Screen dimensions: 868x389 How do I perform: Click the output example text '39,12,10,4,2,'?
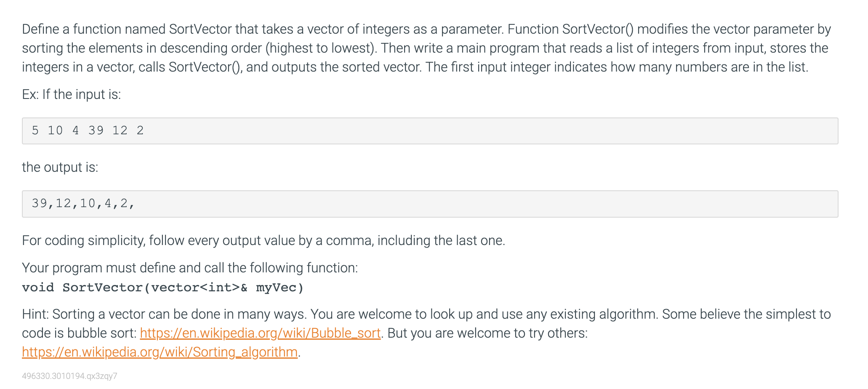click(x=83, y=203)
